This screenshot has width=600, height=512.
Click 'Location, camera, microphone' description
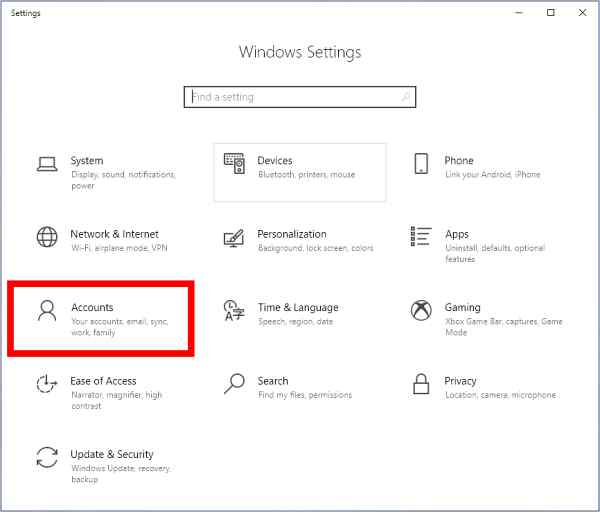click(x=501, y=395)
